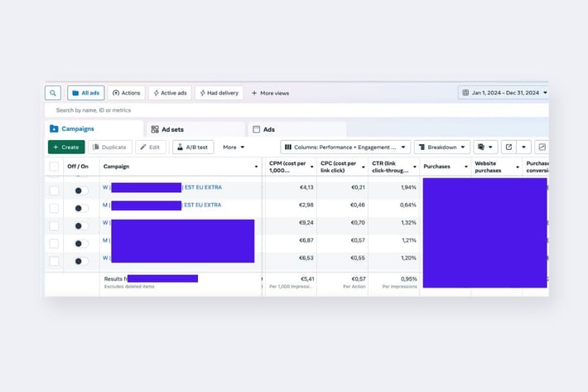
Task: Check the box for the row with CPM €2,98
Action: pyautogui.click(x=54, y=208)
